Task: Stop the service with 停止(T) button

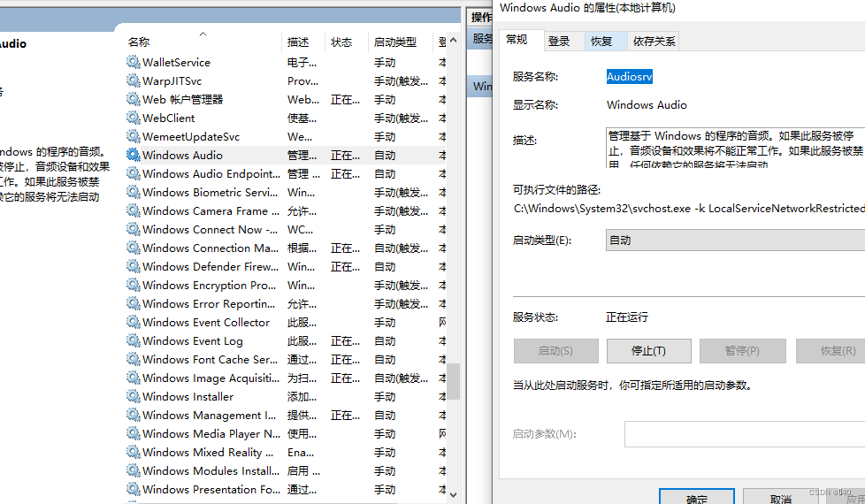Action: [649, 351]
